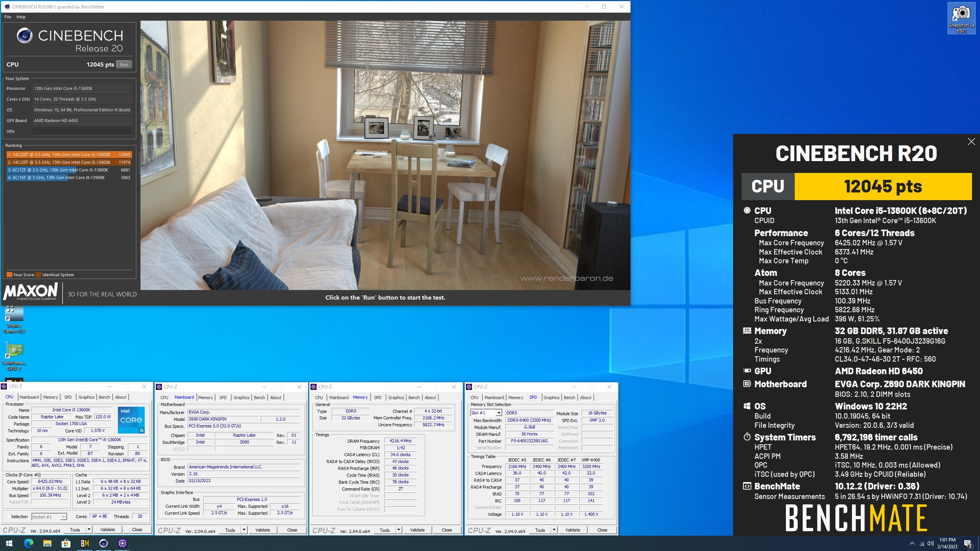The image size is (980, 551).
Task: Open the network status tray icon
Action: tap(922, 544)
